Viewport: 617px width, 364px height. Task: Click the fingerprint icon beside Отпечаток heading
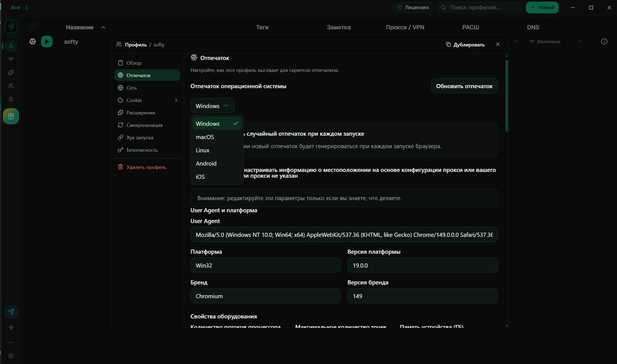pyautogui.click(x=194, y=57)
